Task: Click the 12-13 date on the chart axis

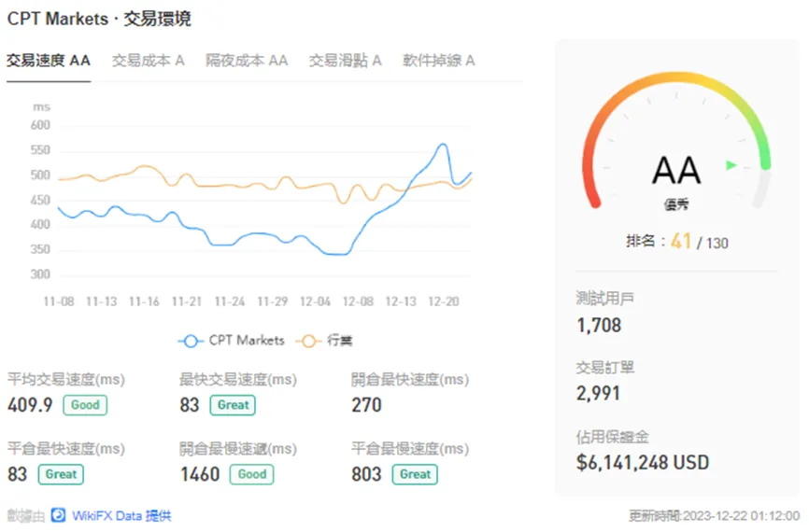Action: click(x=401, y=301)
